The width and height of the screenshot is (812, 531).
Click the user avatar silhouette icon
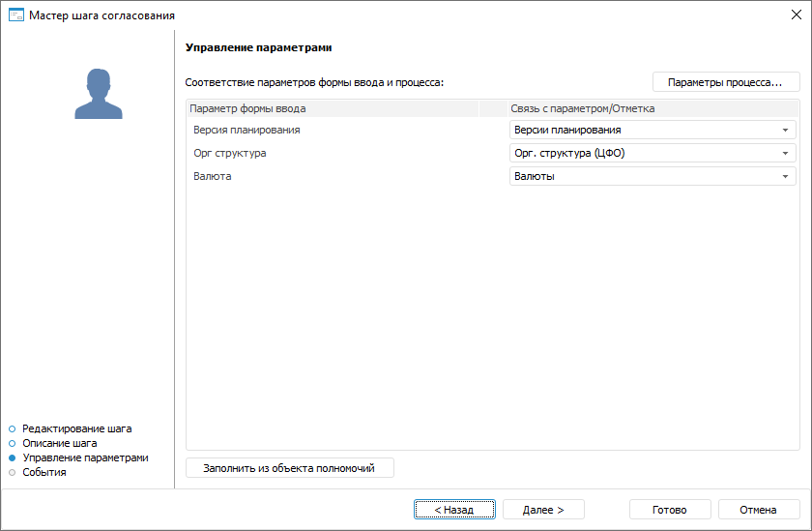(x=99, y=94)
